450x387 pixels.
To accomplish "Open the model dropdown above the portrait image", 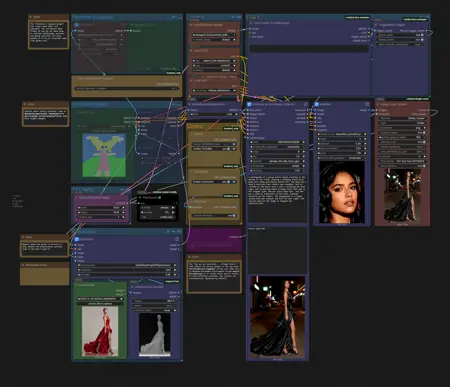I will 342,134.
